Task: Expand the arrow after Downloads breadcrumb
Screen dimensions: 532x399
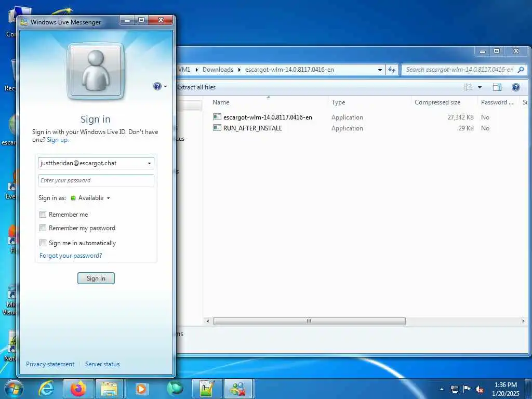Action: (239, 70)
